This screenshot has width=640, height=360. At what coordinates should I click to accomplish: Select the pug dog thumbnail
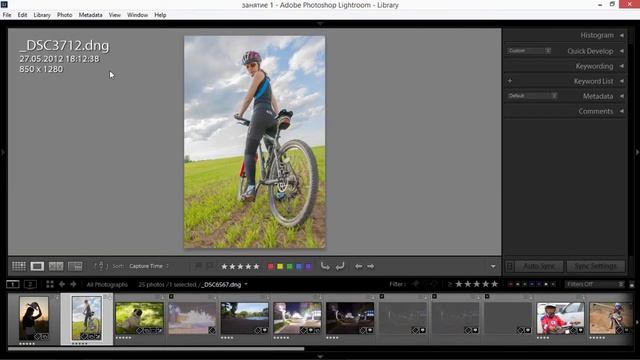(x=139, y=318)
